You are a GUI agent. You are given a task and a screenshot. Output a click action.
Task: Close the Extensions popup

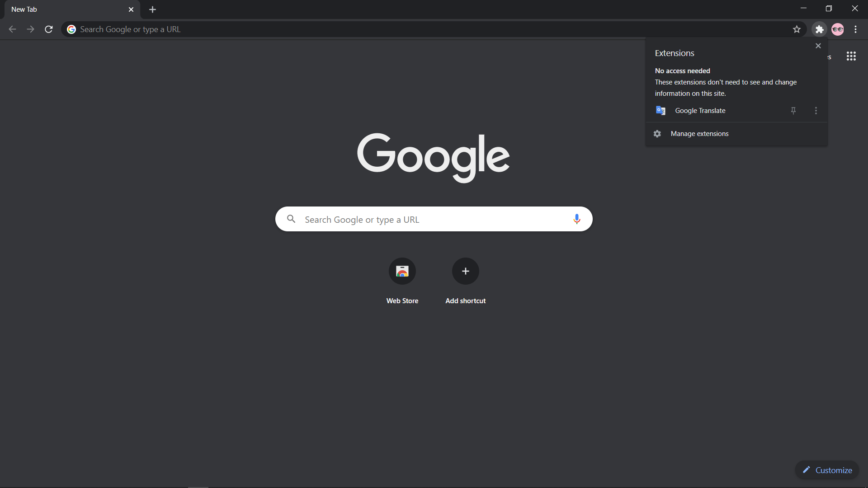coord(818,46)
